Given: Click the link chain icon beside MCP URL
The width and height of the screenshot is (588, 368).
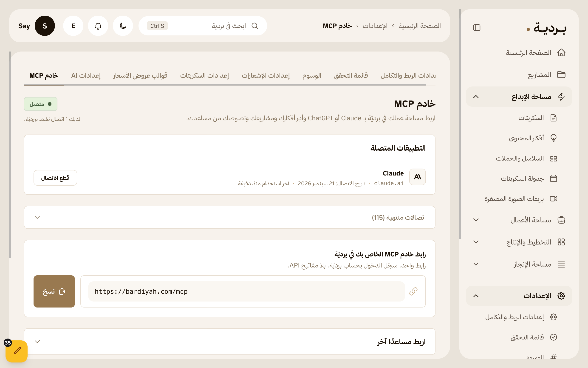Looking at the screenshot, I should (x=413, y=291).
